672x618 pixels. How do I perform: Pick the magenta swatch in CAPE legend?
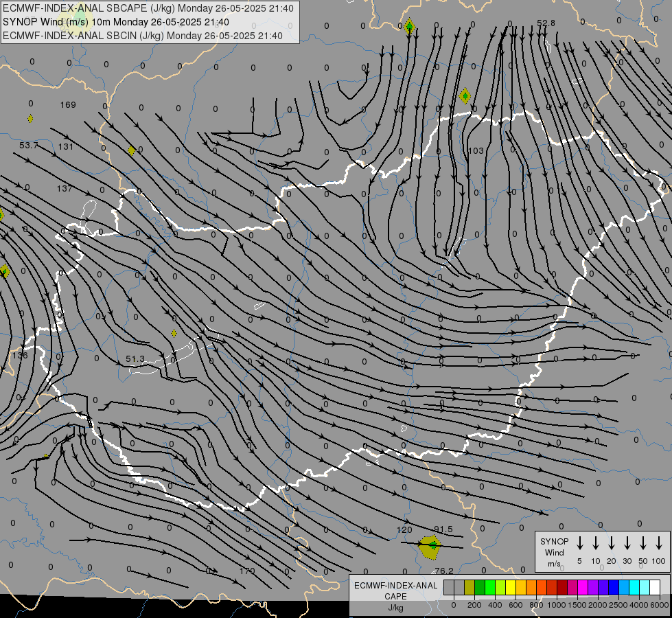583,587
